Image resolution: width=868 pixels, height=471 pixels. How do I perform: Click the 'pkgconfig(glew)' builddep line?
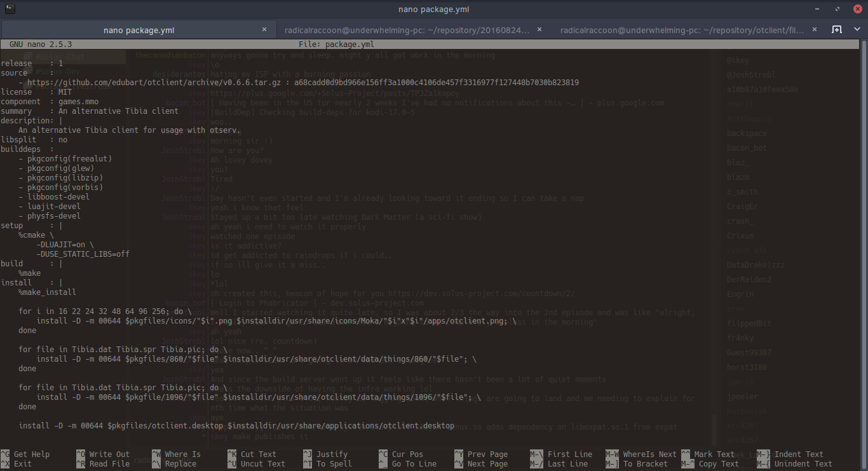point(57,168)
